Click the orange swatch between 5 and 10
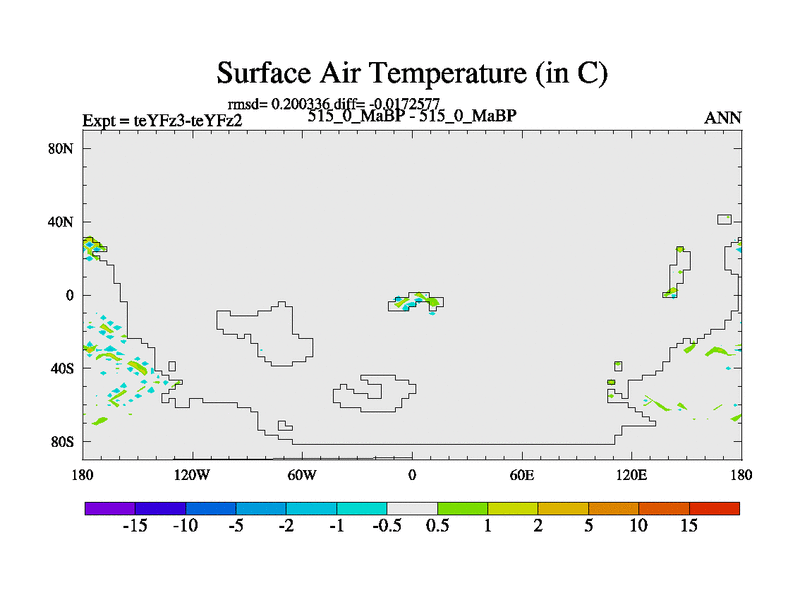 [613, 508]
